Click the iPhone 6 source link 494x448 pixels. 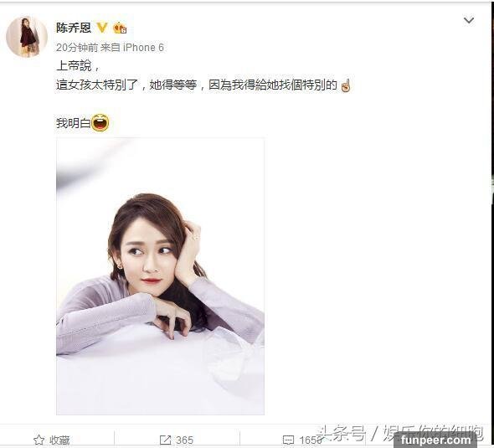pyautogui.click(x=143, y=47)
